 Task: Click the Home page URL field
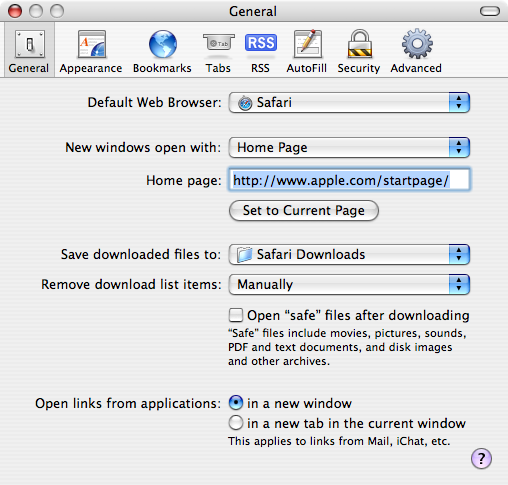click(349, 180)
